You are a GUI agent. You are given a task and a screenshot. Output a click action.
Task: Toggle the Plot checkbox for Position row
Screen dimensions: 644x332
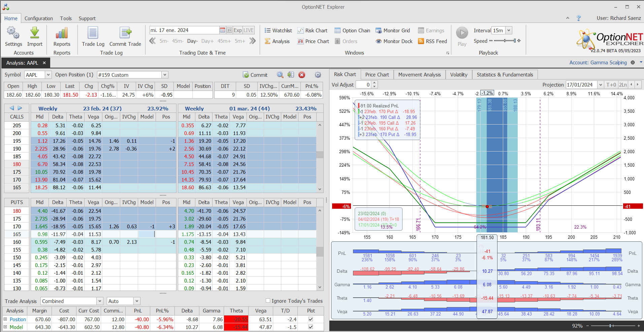pyautogui.click(x=311, y=319)
